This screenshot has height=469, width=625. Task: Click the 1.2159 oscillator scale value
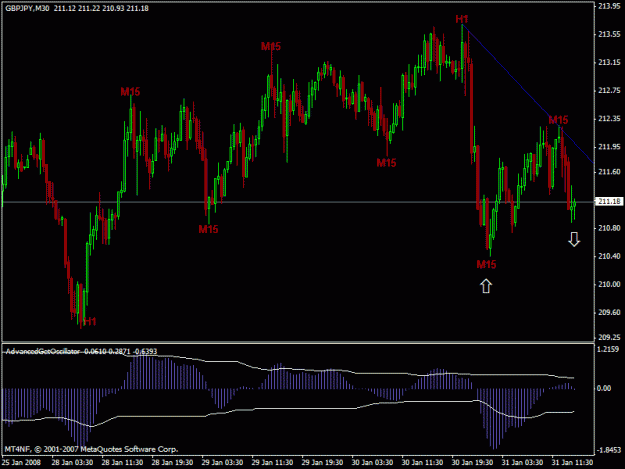click(x=608, y=349)
